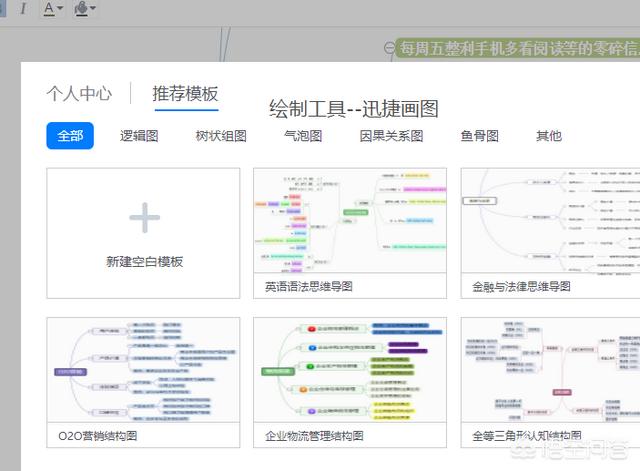The image size is (640, 471).
Task: Open 英语语法思维导图 template thumbnail
Action: [350, 220]
